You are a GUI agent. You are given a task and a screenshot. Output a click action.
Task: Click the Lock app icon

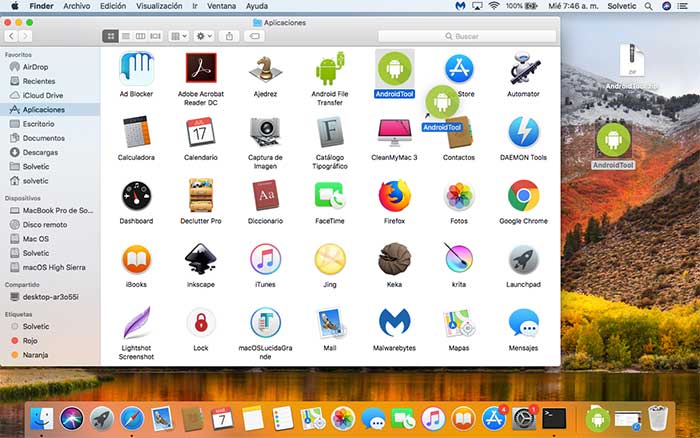(x=201, y=322)
